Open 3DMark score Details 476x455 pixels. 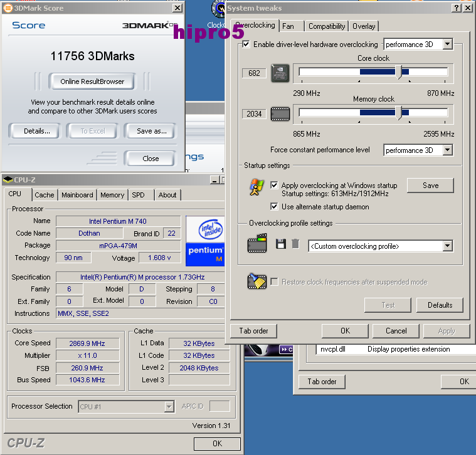pyautogui.click(x=34, y=131)
